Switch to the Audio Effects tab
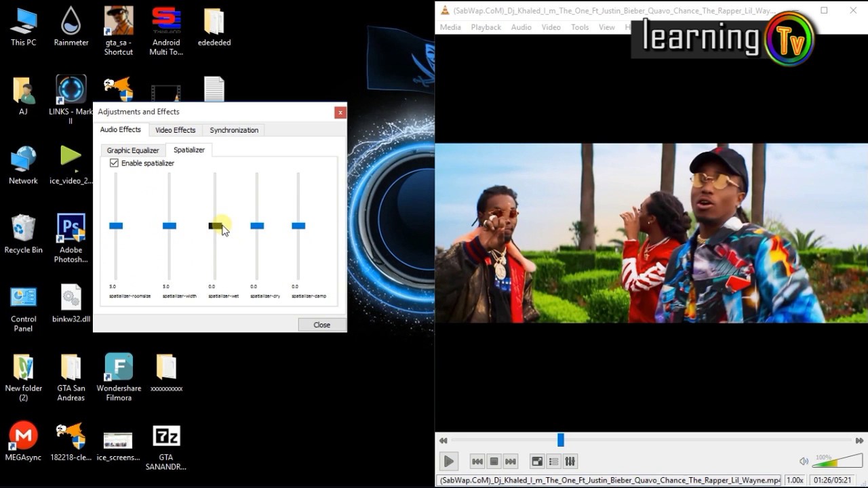The width and height of the screenshot is (868, 488). pyautogui.click(x=121, y=129)
